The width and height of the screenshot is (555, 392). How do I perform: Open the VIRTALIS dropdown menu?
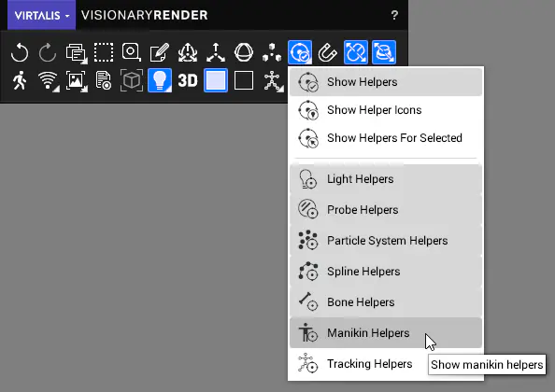click(x=41, y=15)
